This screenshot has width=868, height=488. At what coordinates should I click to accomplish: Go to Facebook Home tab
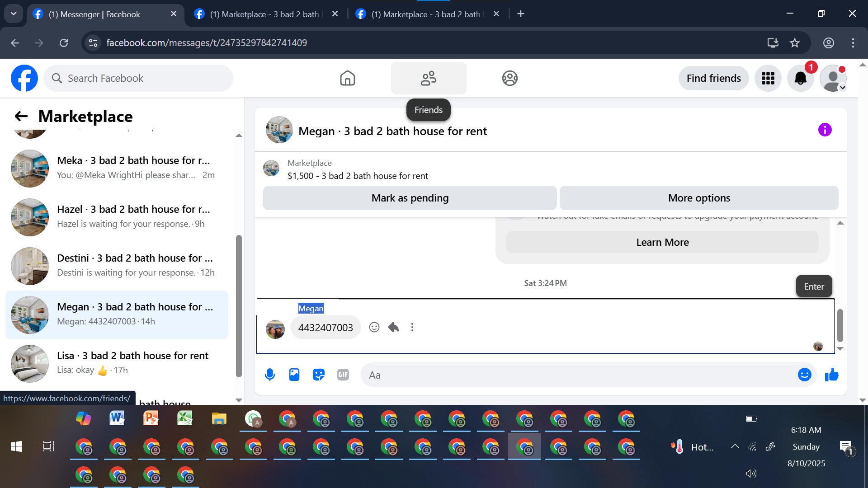click(347, 78)
